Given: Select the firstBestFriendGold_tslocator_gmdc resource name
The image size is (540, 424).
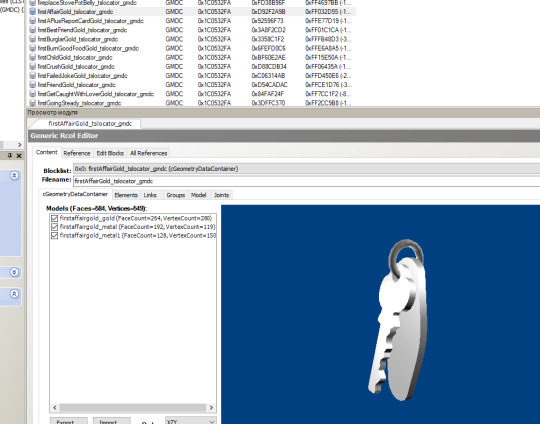Looking at the screenshot, I should tap(82, 30).
